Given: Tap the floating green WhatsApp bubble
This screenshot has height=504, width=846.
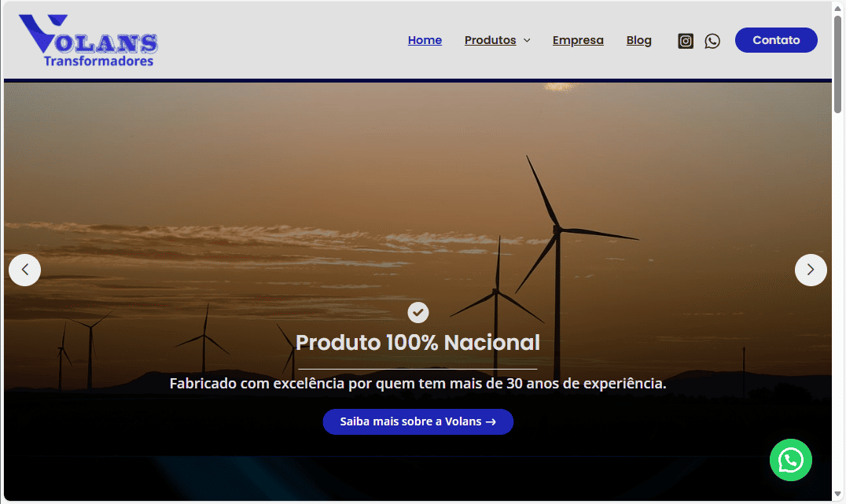Looking at the screenshot, I should [791, 460].
